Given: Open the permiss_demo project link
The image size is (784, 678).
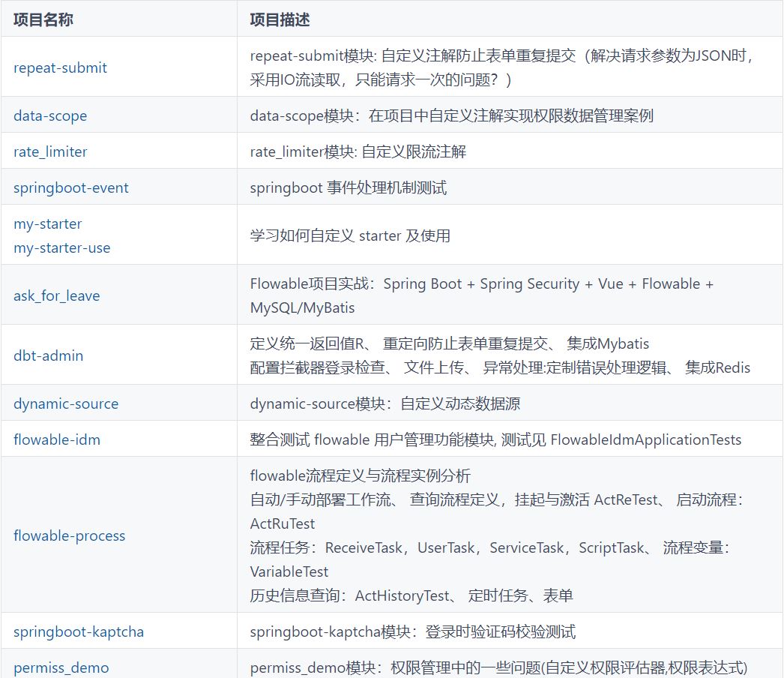Looking at the screenshot, I should pyautogui.click(x=61, y=668).
